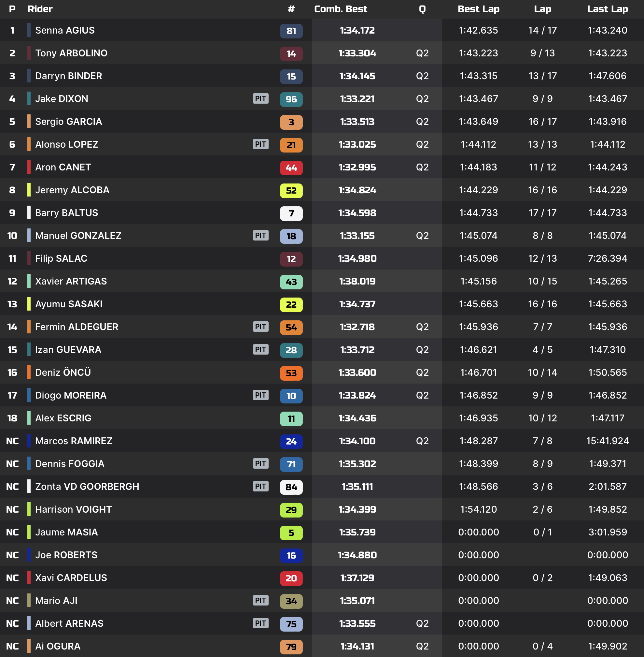
Task: Click Alonso Lopez's combined best time 1:33.025
Action: [x=357, y=144]
